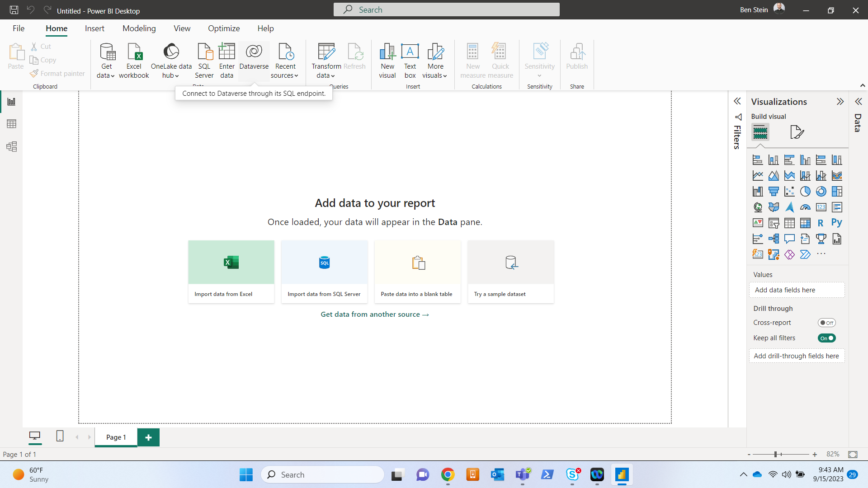Toggle the Keep all filters switch
The height and width of the screenshot is (488, 868).
click(826, 338)
